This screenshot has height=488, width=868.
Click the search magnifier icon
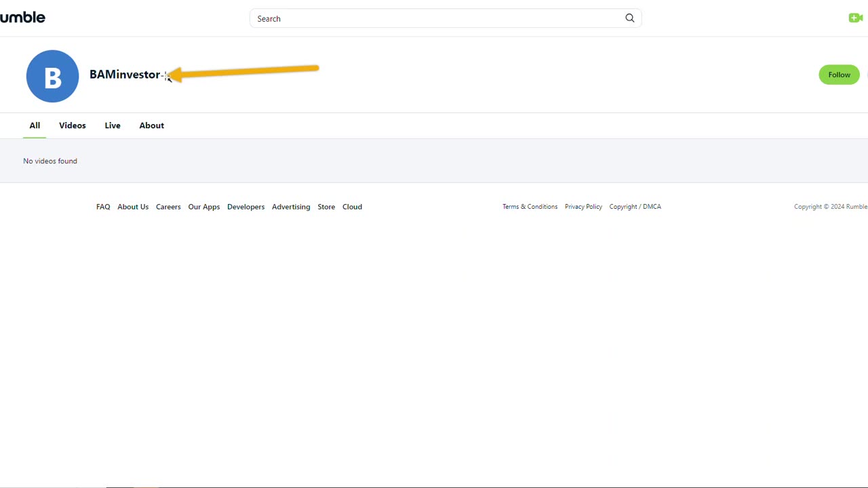630,18
